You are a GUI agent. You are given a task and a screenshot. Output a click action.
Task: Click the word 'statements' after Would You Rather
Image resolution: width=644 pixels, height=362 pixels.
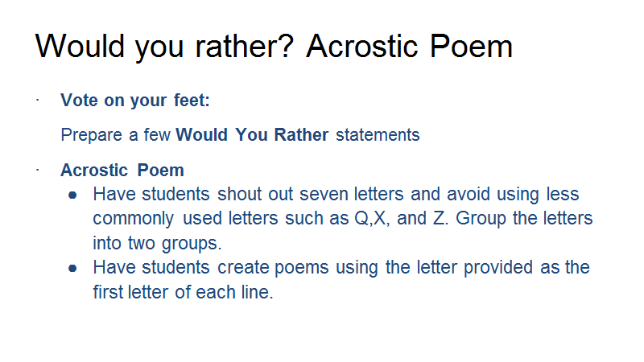tap(378, 135)
